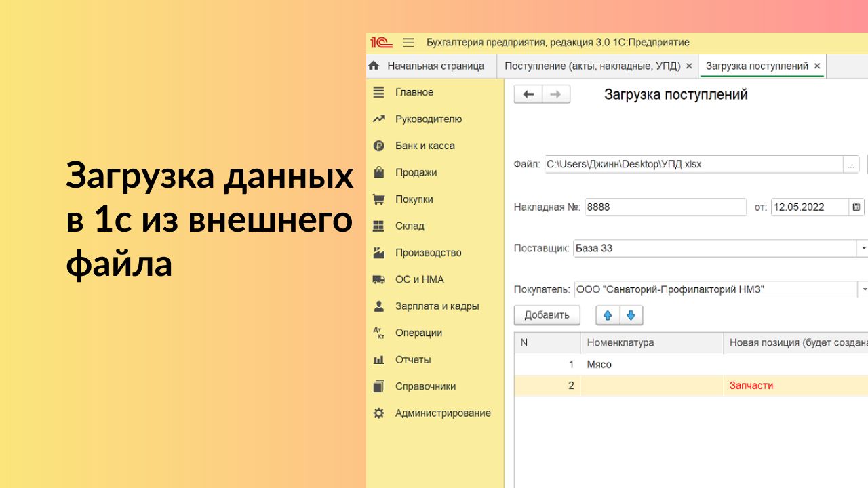Click the Администрирование gear icon

click(x=379, y=413)
